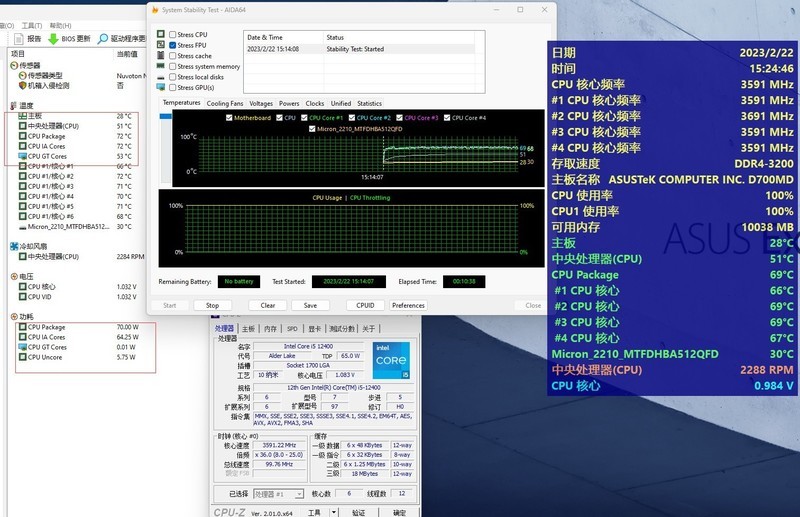
Task: Click the 存取速度 DDR4-3200 line in the overlay panel
Action: pos(672,164)
